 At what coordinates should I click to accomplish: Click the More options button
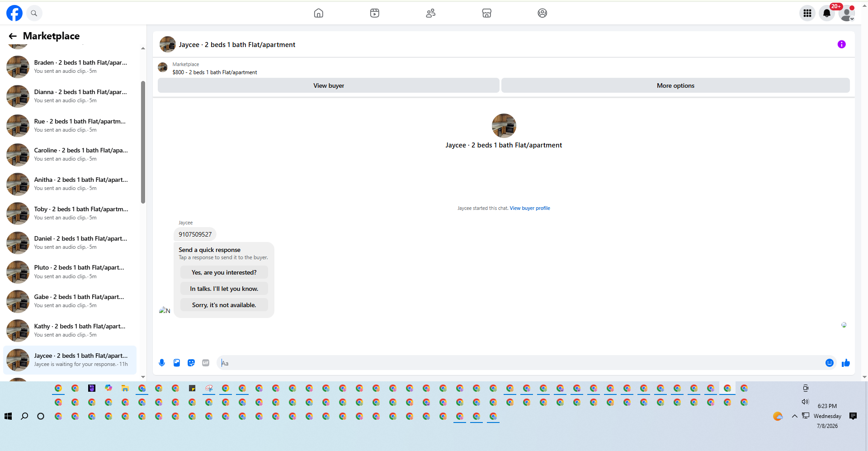pyautogui.click(x=675, y=85)
